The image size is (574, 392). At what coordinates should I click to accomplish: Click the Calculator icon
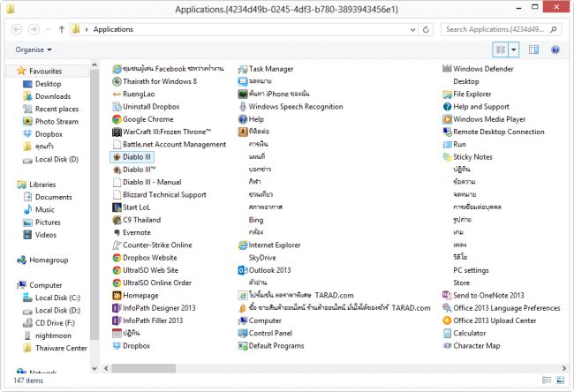click(447, 334)
